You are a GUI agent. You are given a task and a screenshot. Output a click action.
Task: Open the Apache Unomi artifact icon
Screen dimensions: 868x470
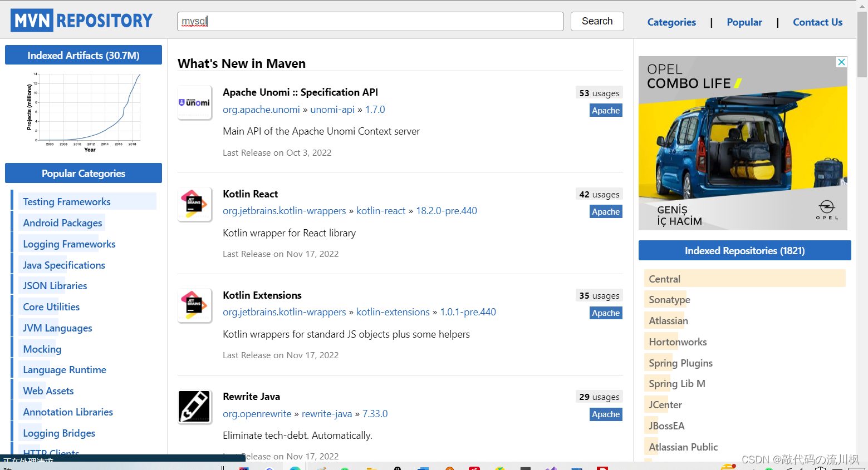tap(194, 102)
